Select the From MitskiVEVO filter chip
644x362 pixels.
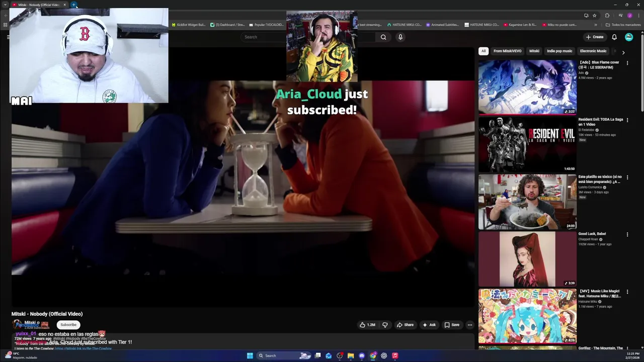(x=507, y=51)
